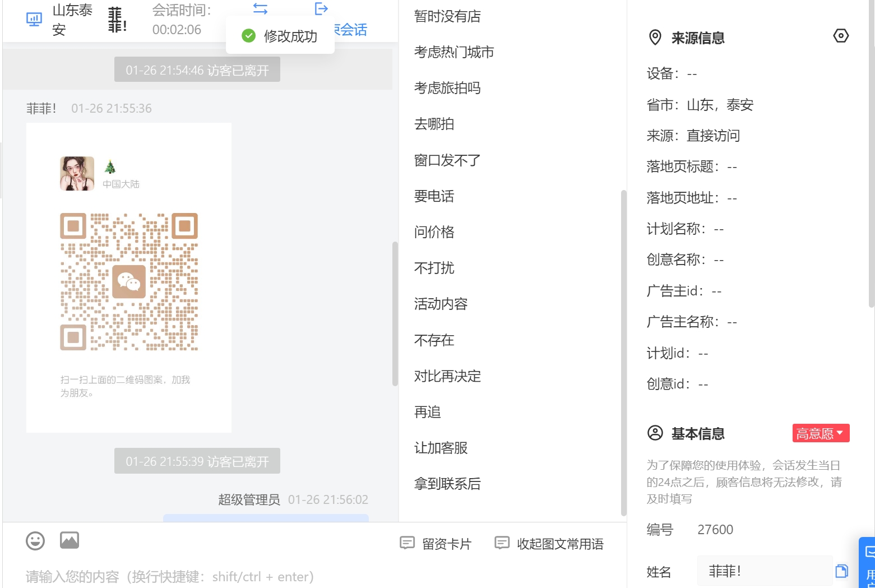
Task: Choose the 不存在 quick phrase
Action: click(x=434, y=340)
